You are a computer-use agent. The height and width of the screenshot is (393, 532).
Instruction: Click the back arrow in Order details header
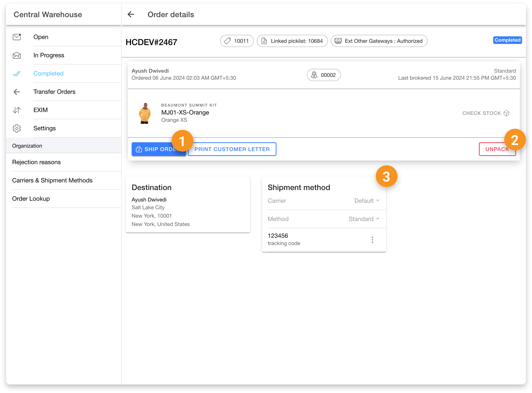[x=131, y=15]
